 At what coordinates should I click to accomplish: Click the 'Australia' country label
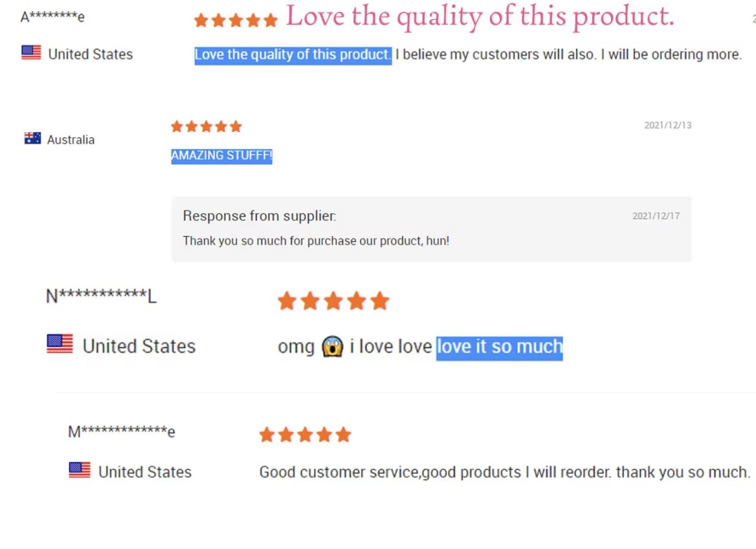[x=71, y=140]
